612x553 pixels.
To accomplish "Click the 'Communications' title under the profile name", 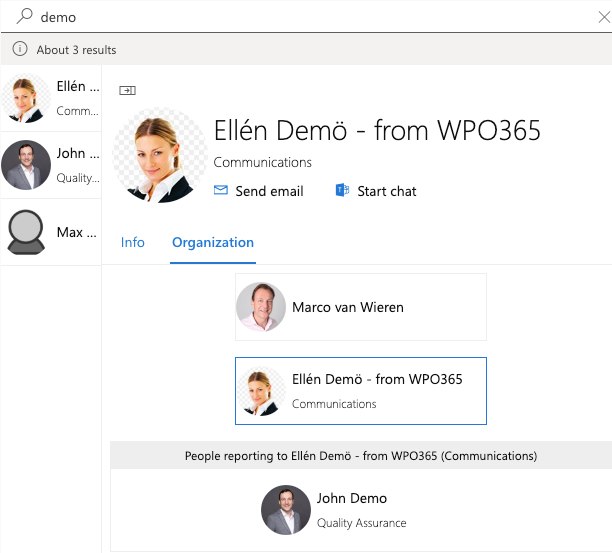I will point(262,162).
